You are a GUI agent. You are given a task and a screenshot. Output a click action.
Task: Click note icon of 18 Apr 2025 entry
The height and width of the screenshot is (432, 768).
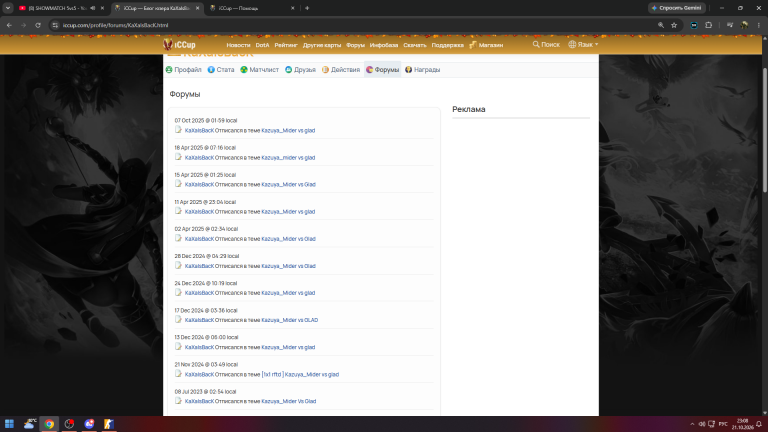pos(178,157)
